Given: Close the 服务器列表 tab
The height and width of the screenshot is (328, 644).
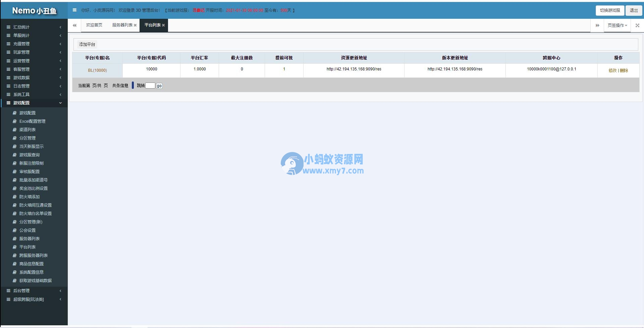Looking at the screenshot, I should 136,25.
